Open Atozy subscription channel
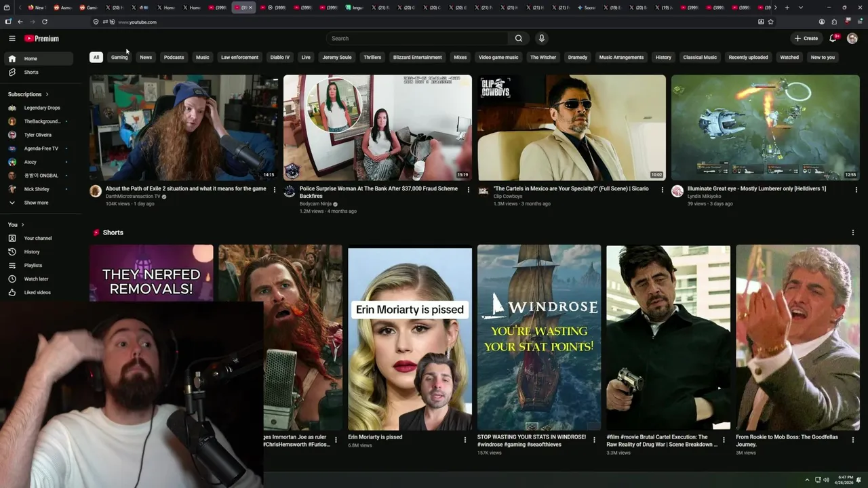The image size is (868, 488). coord(38,162)
